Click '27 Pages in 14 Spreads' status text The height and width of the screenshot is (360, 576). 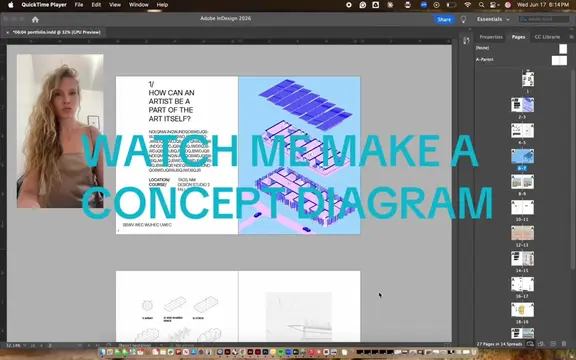coord(499,344)
